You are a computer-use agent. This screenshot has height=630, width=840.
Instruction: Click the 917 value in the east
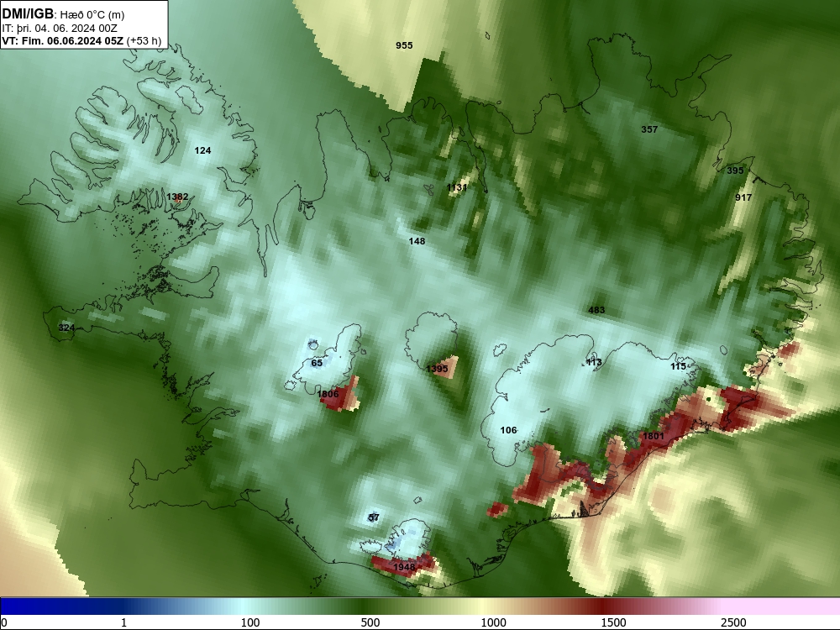pyautogui.click(x=743, y=197)
